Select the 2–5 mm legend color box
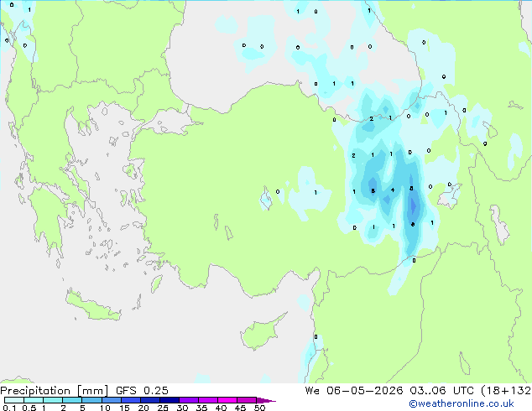Screen dimensions: 532x411 [72, 400]
